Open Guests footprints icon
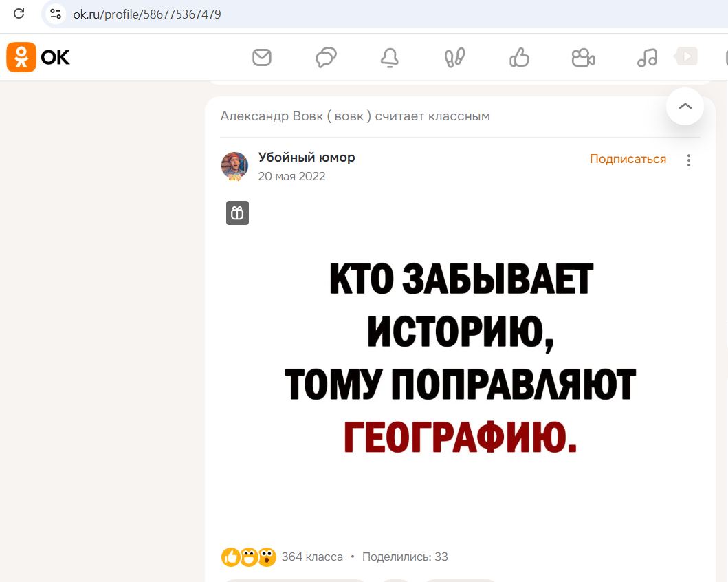 (454, 58)
